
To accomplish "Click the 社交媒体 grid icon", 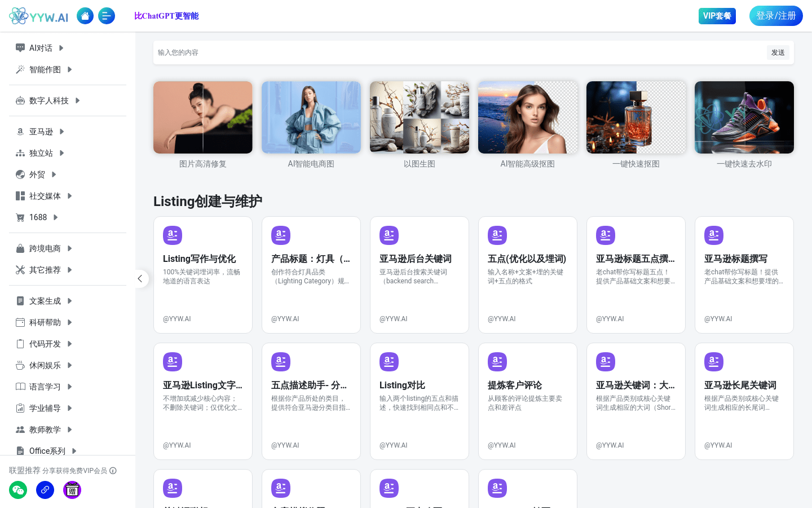I will (x=20, y=196).
